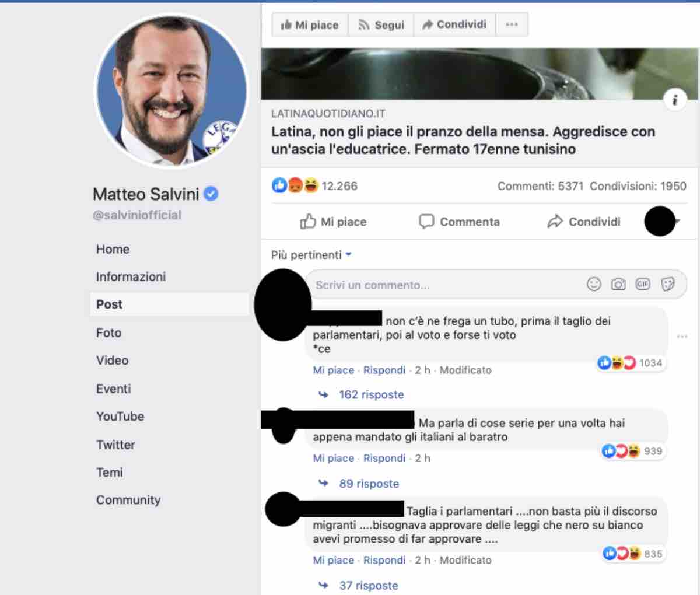
Task: Open the Più pertinenti sorting dropdown
Action: click(x=311, y=255)
